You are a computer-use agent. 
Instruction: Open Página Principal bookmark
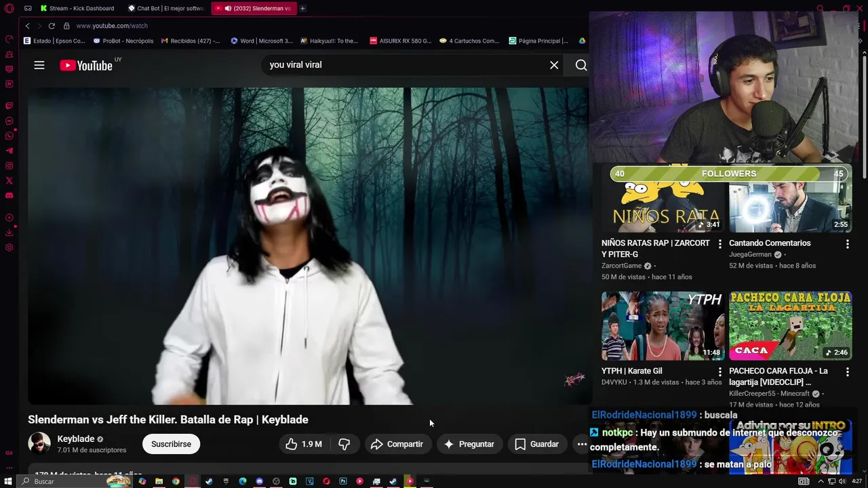click(538, 41)
